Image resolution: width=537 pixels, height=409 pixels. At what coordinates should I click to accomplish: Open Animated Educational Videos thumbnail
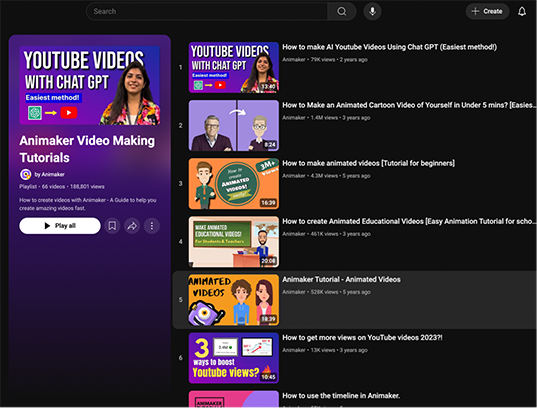[234, 242]
